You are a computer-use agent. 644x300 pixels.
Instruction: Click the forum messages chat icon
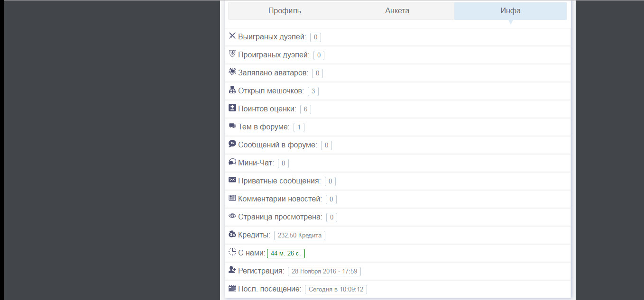(x=232, y=144)
